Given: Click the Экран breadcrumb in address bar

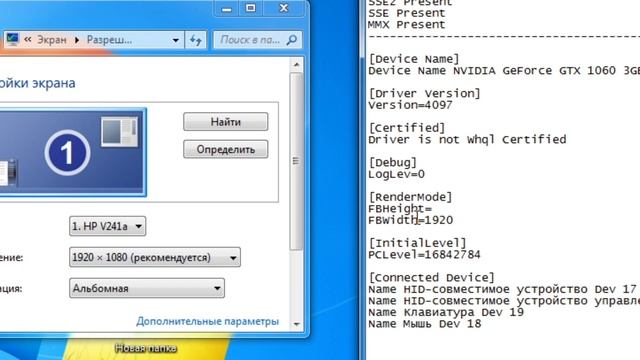Looking at the screenshot, I should coord(51,40).
